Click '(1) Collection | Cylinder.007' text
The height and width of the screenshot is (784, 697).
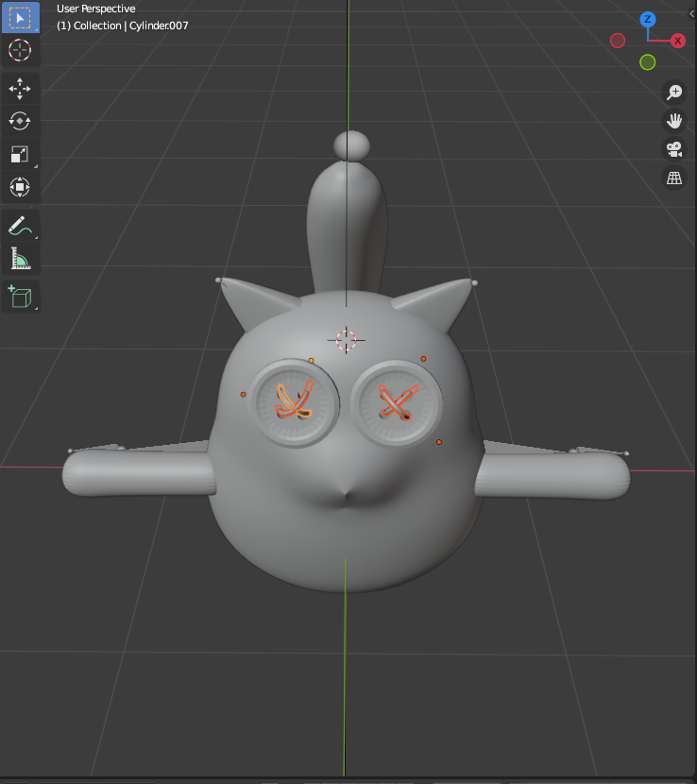pos(123,26)
